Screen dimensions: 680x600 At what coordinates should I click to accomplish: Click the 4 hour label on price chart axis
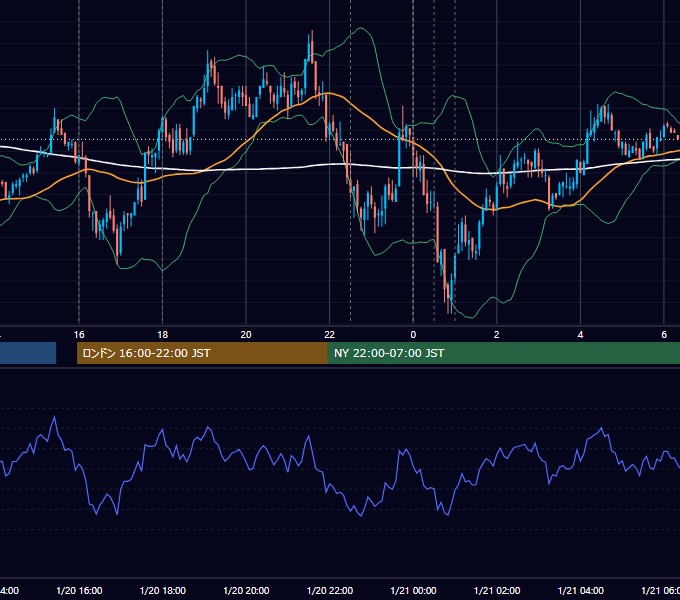[580, 335]
